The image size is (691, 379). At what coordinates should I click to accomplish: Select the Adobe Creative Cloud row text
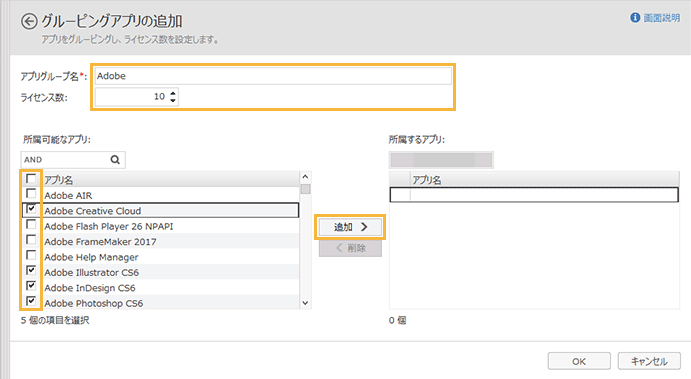click(x=93, y=211)
